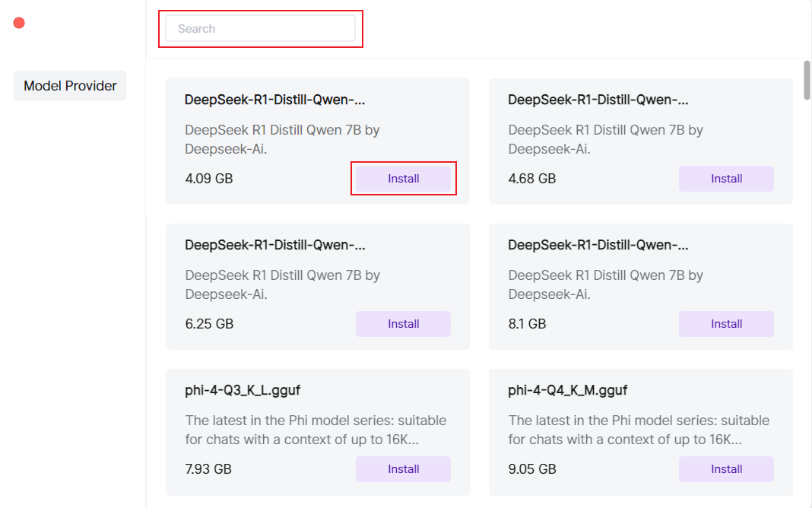The image size is (812, 508).
Task: Click into the Search field
Action: pos(260,28)
